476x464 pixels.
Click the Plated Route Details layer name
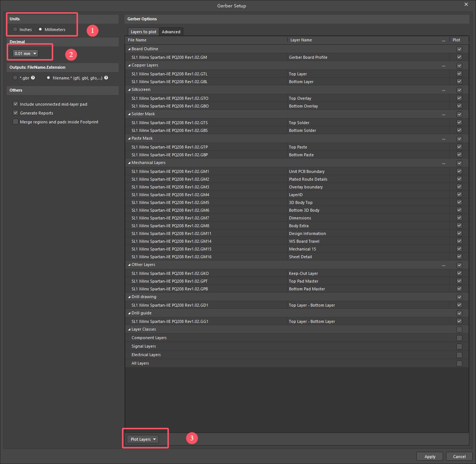point(308,179)
